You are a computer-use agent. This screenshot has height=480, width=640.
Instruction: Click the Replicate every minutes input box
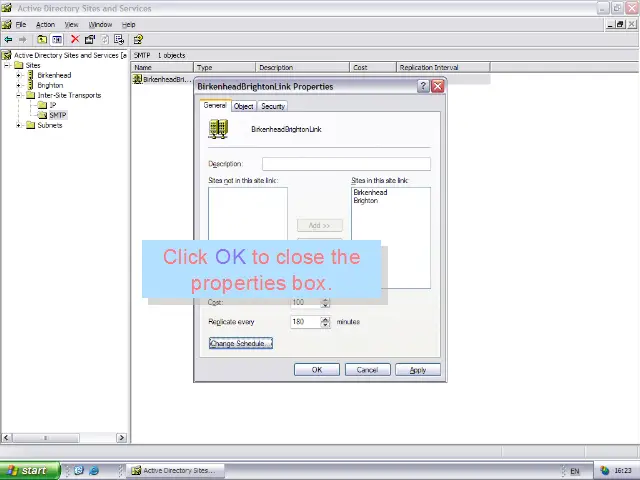tap(306, 322)
